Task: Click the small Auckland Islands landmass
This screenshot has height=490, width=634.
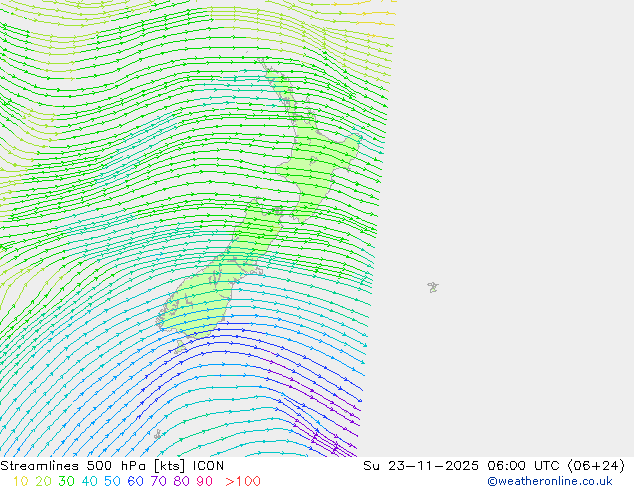Action: tap(158, 435)
